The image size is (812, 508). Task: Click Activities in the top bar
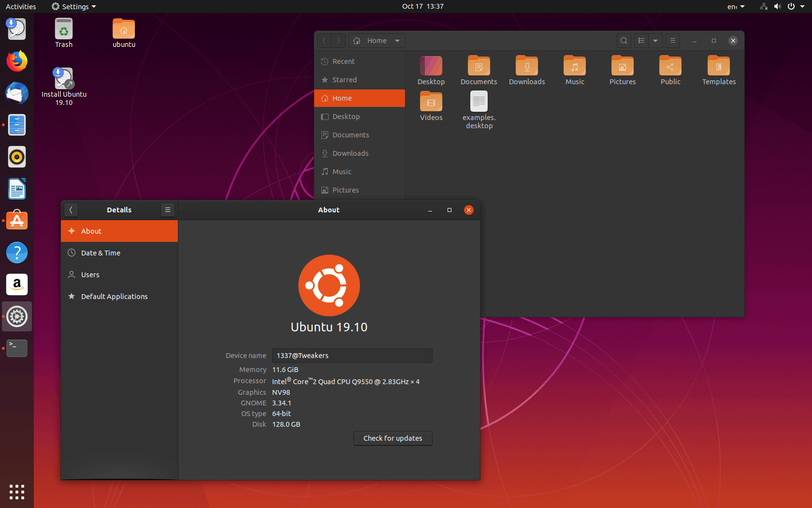[x=21, y=6]
